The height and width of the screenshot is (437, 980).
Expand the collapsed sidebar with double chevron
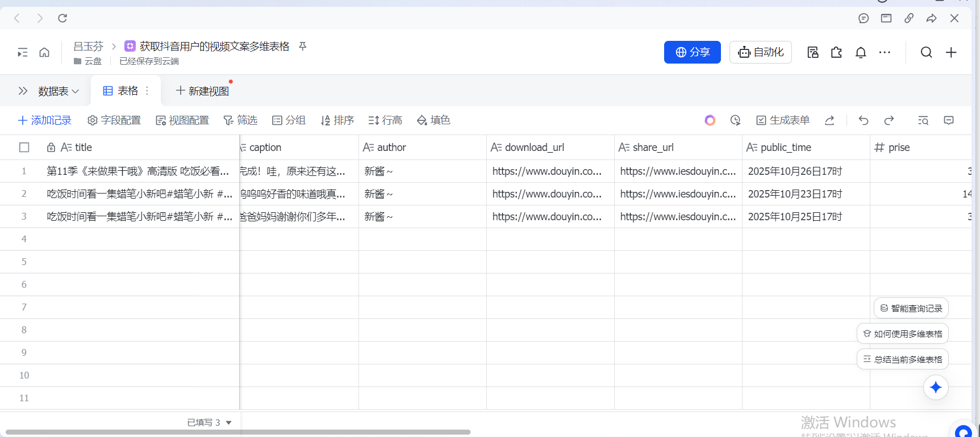(x=23, y=91)
